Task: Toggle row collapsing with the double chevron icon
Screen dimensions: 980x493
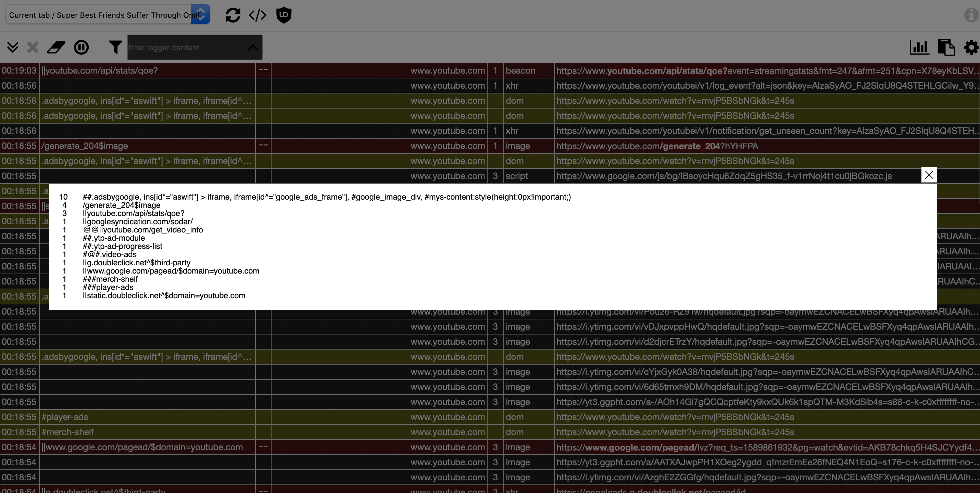Action: [x=13, y=47]
